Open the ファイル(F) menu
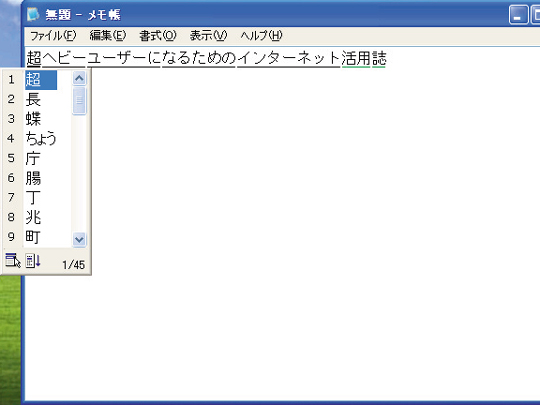This screenshot has width=540, height=405. coord(53,35)
